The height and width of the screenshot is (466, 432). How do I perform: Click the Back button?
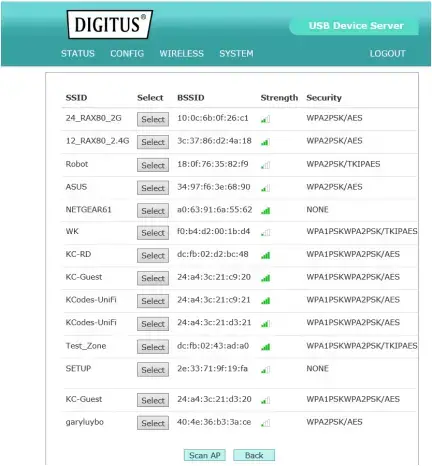(254, 455)
